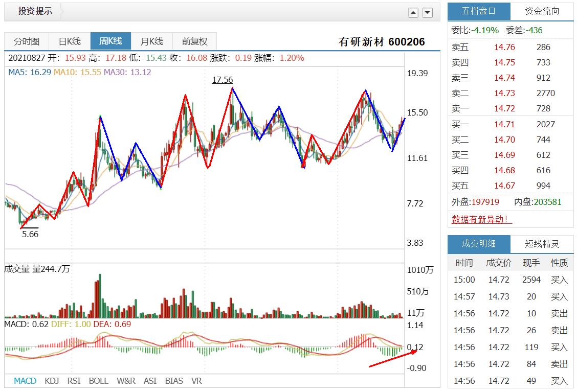This screenshot has width=577, height=392.
Task: Select the RSI indicator
Action: [x=74, y=381]
